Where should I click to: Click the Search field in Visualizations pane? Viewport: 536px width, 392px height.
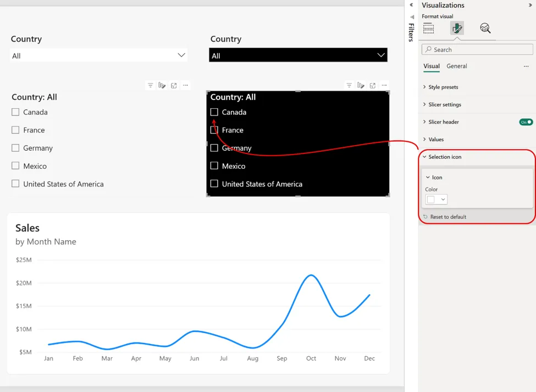point(477,49)
